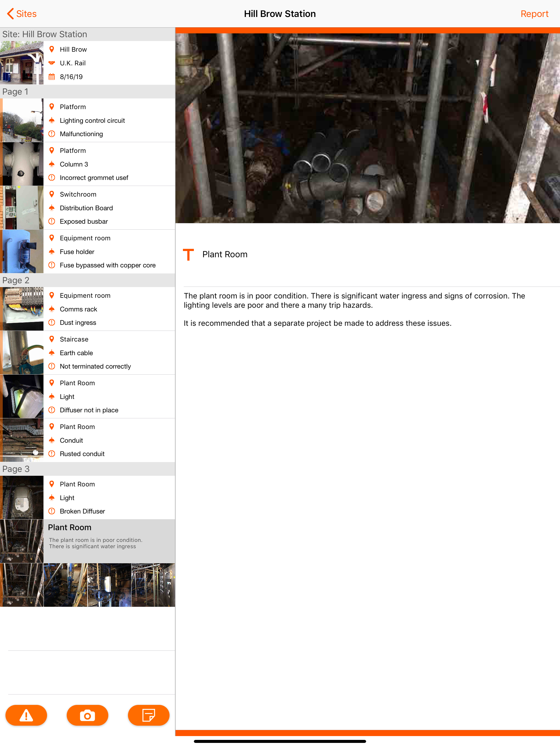Open Platform lighting photo thumbnail

(22, 120)
